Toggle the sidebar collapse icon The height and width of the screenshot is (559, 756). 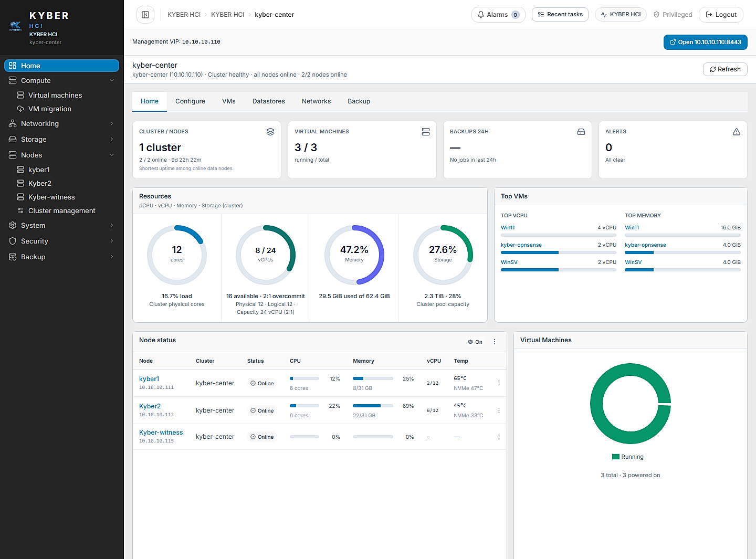(x=145, y=15)
